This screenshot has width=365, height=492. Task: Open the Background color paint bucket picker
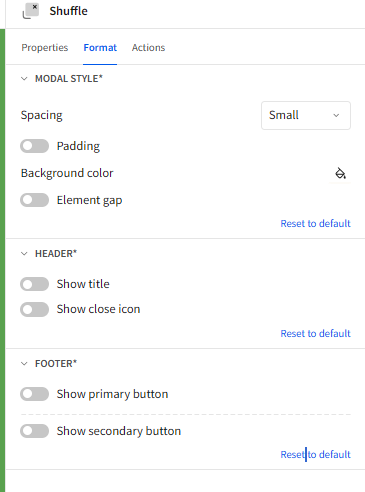coord(340,173)
